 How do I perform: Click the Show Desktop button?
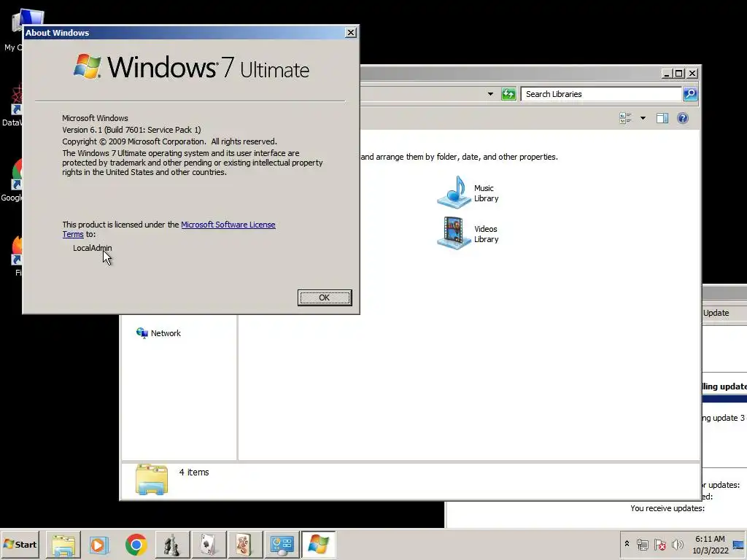pos(738,545)
